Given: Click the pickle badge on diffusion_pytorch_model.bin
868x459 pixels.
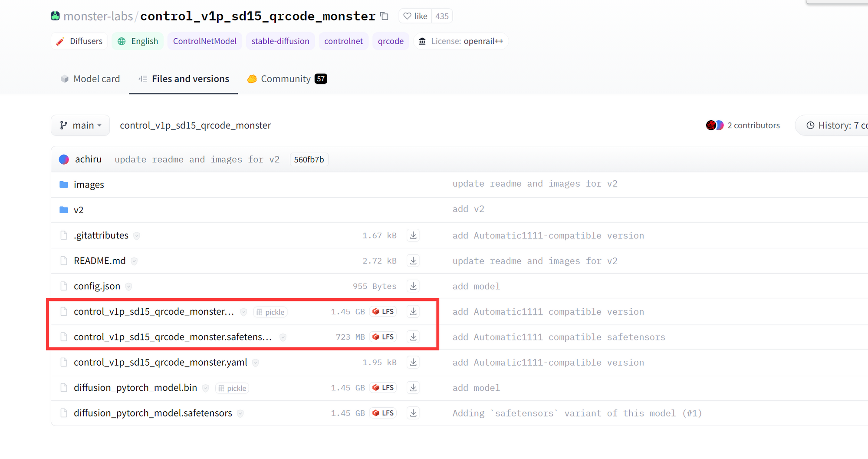Looking at the screenshot, I should pos(232,388).
